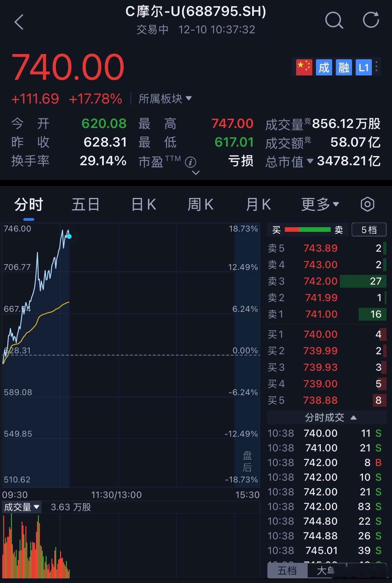The image size is (392, 583).
Task: Toggle the 成 margin trading badge
Action: (x=324, y=67)
